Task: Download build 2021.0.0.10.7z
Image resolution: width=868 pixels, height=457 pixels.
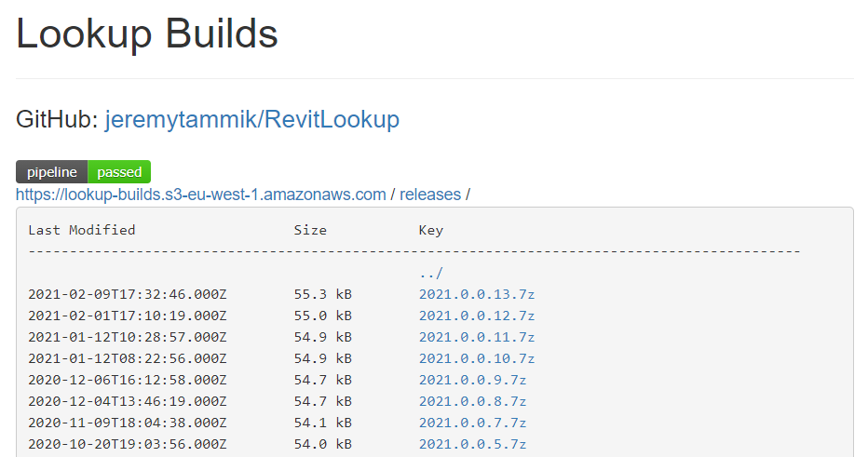Action: [x=477, y=358]
